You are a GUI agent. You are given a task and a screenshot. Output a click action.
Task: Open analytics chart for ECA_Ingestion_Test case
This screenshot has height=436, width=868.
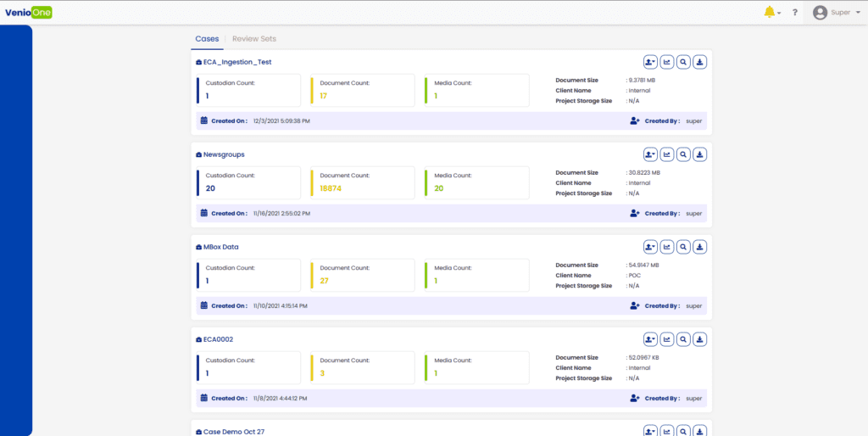tap(667, 62)
